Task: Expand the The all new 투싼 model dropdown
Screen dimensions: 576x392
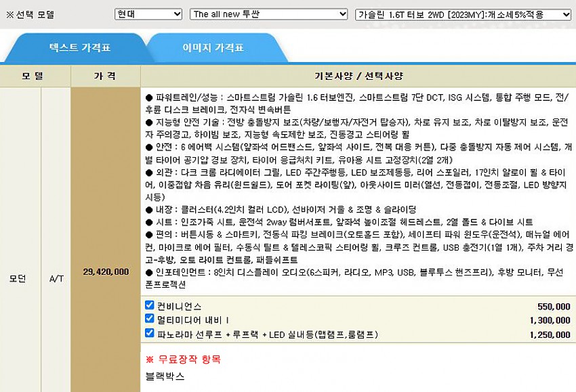Action: point(269,14)
